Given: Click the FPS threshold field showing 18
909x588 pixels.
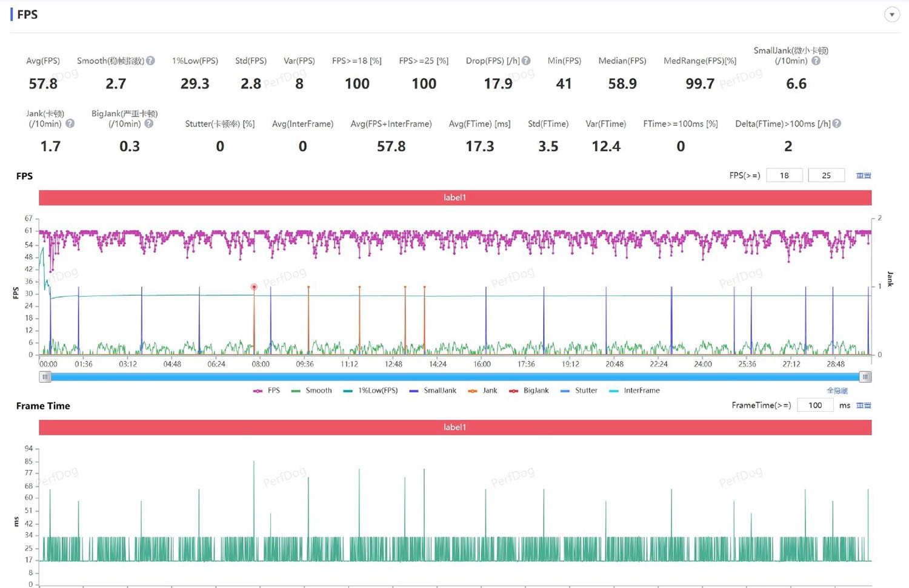Looking at the screenshot, I should [784, 176].
